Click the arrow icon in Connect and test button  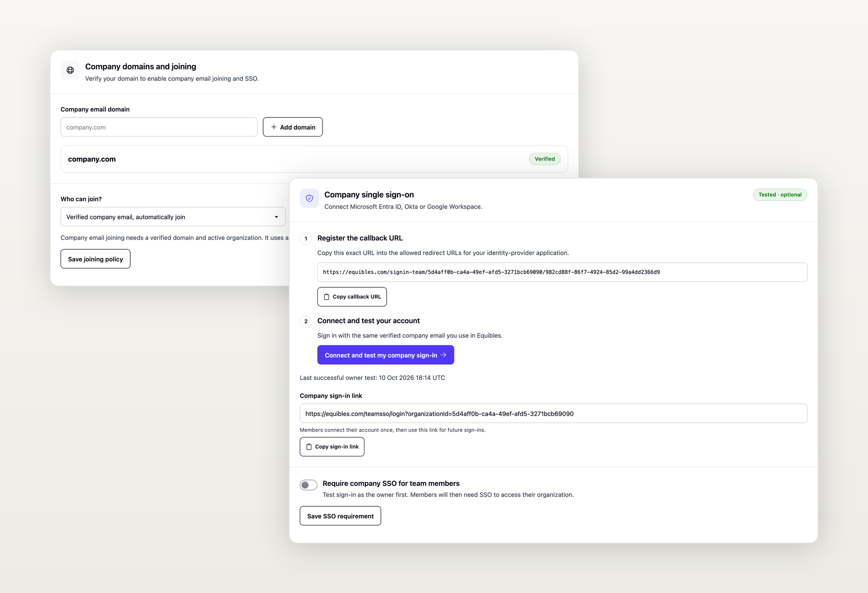pos(443,355)
